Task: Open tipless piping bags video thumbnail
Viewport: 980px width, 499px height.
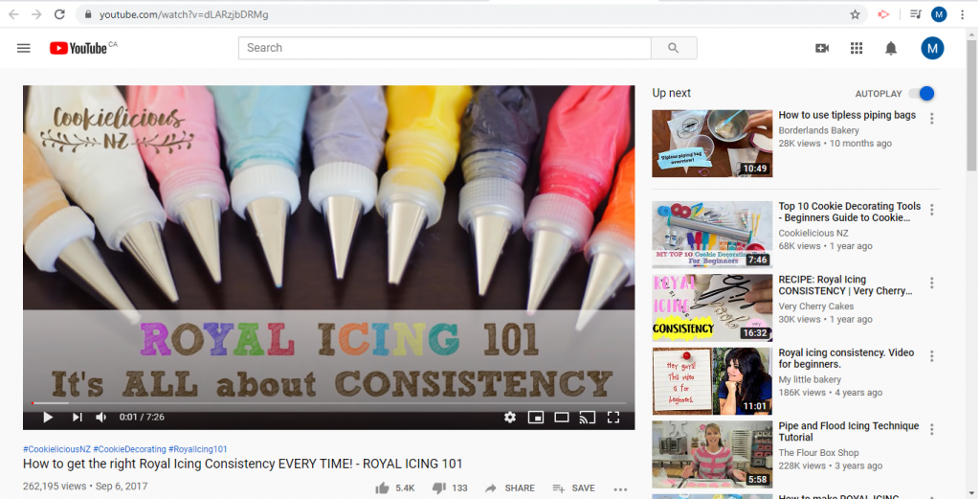Action: point(712,144)
